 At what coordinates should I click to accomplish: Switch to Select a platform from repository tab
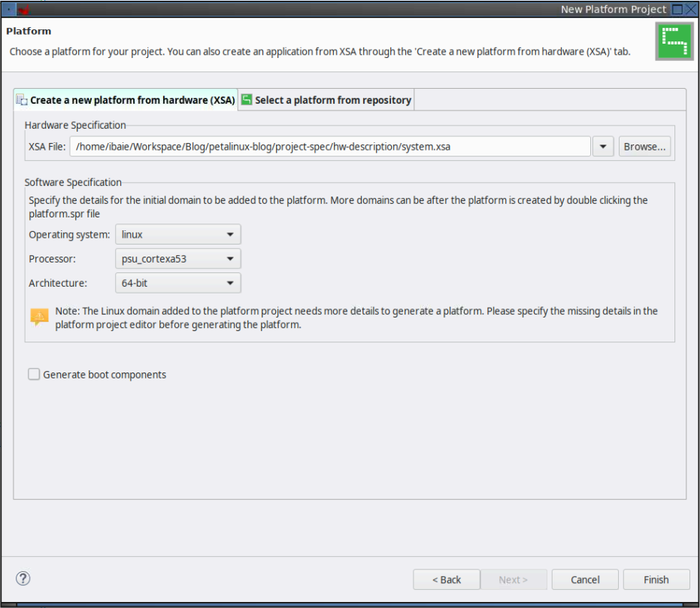pyautogui.click(x=326, y=100)
